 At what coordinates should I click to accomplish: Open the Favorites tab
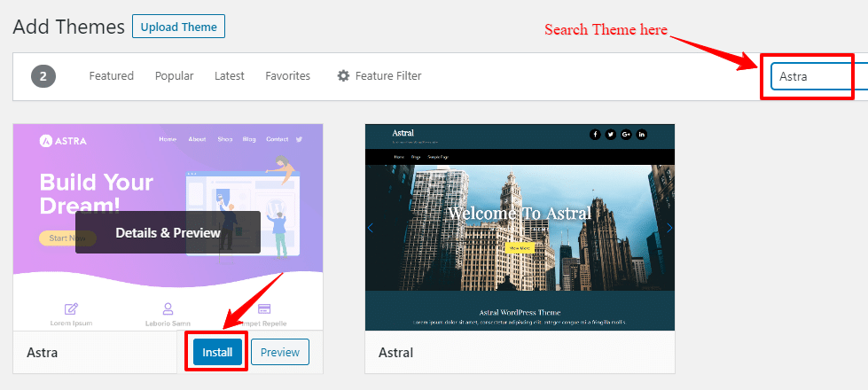[288, 76]
